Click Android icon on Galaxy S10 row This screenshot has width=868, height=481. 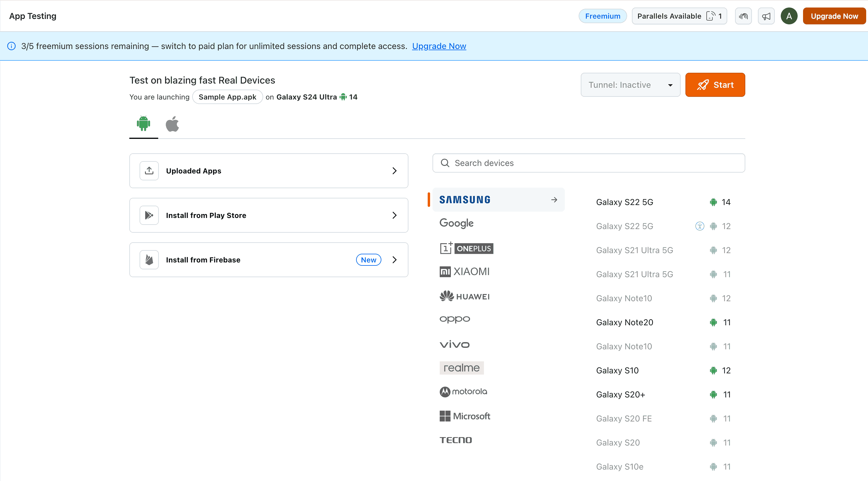713,370
